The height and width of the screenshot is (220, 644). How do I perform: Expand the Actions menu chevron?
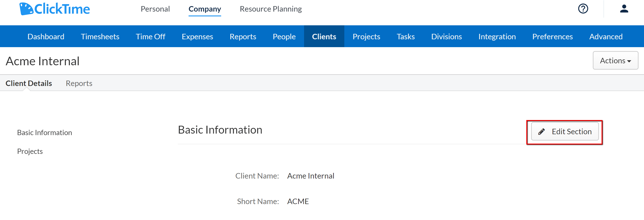click(x=629, y=61)
